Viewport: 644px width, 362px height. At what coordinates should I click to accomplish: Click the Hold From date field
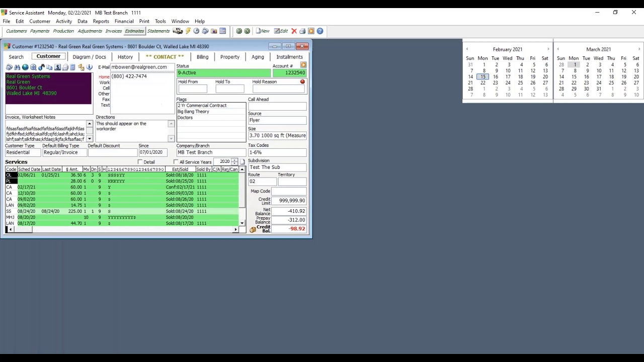(x=192, y=89)
